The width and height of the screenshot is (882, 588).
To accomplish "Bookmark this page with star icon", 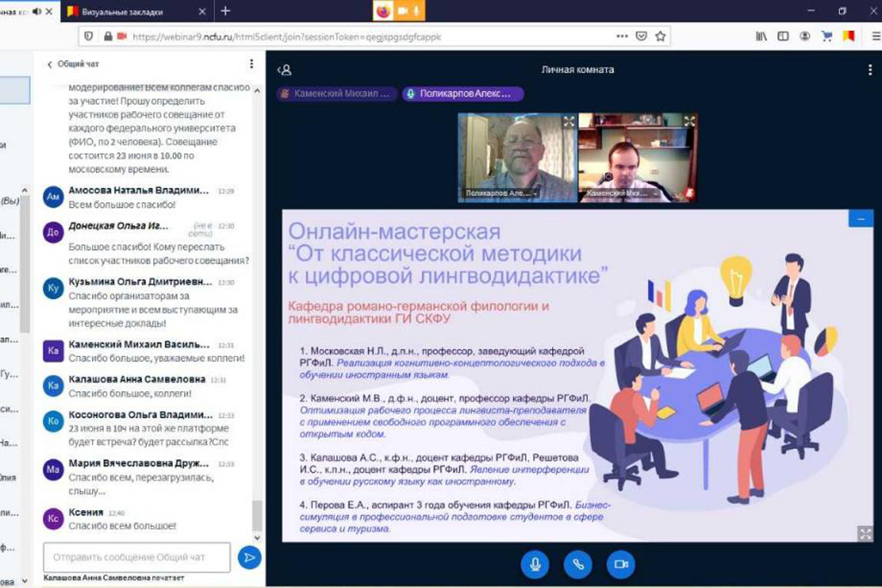I will [660, 35].
